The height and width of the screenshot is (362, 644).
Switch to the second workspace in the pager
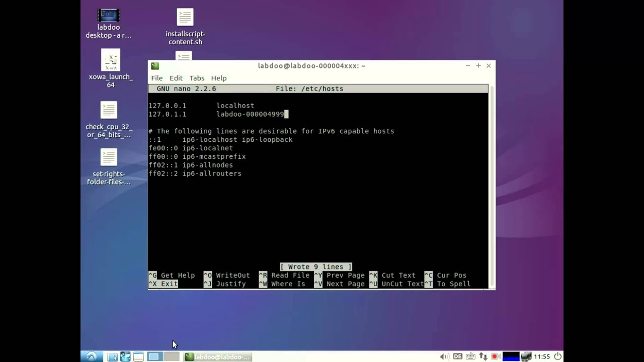[x=171, y=356]
